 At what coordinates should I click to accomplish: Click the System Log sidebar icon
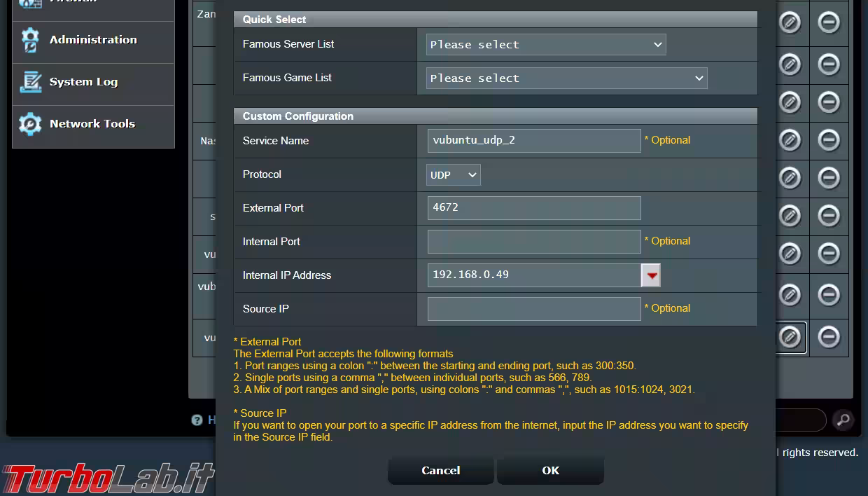pos(30,82)
